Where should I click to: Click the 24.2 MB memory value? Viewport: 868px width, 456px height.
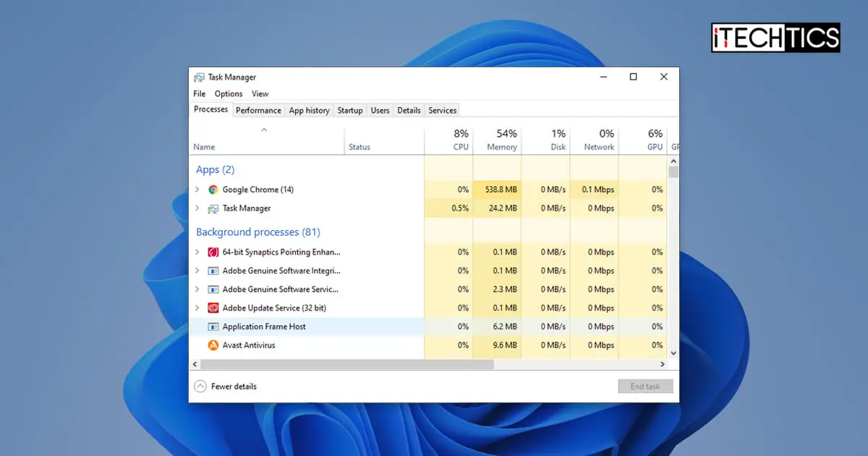coord(503,208)
